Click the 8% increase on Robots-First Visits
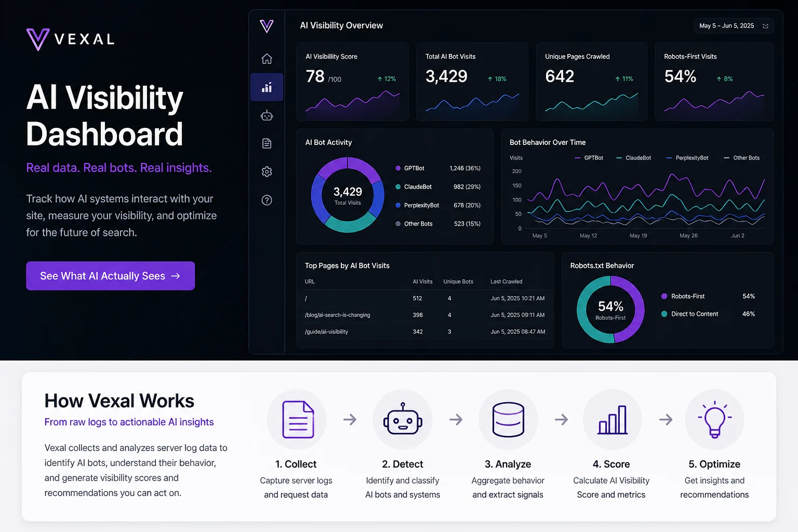The width and height of the screenshot is (798, 532). (724, 79)
